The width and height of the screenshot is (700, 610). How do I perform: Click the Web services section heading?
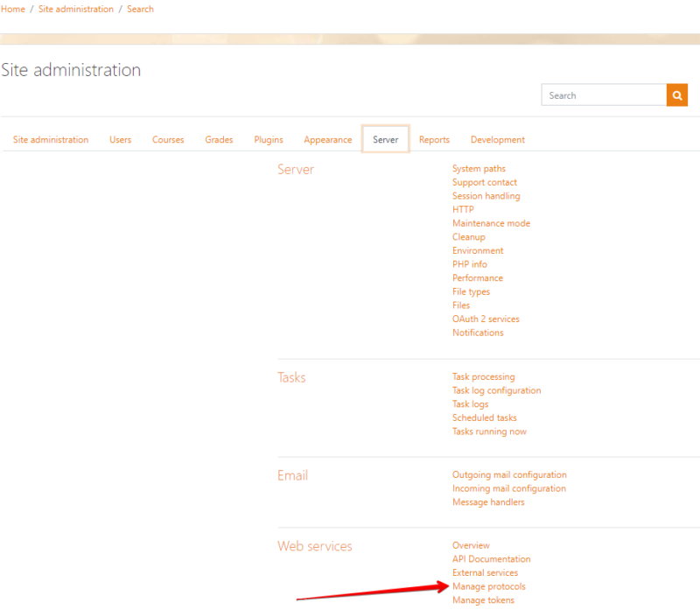pos(315,546)
